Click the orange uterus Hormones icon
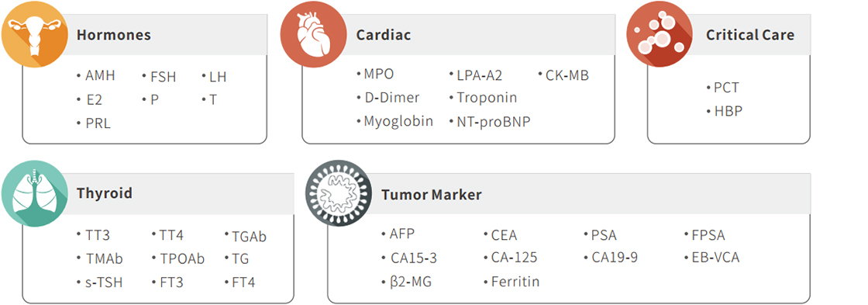The image size is (868, 305). tap(34, 34)
